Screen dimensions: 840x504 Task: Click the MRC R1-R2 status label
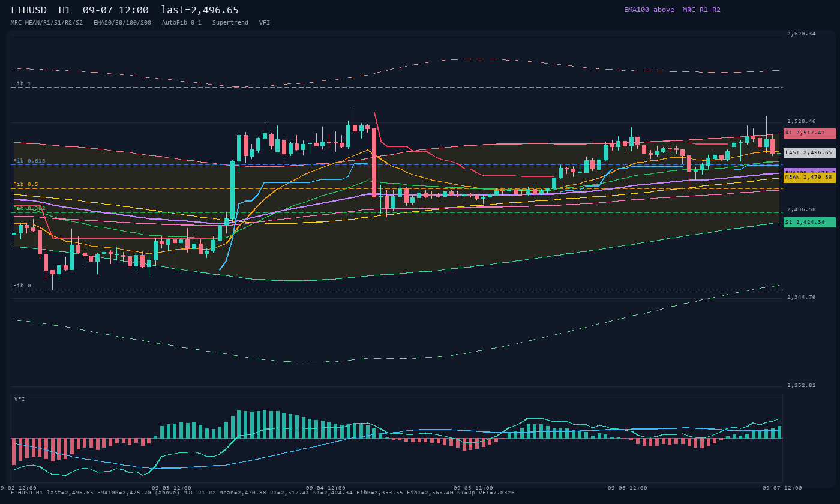coord(701,10)
